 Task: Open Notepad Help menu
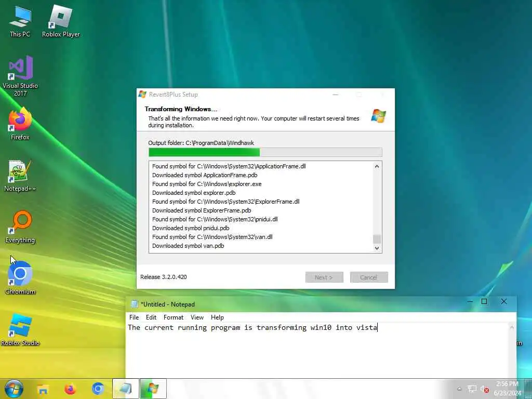pos(217,317)
